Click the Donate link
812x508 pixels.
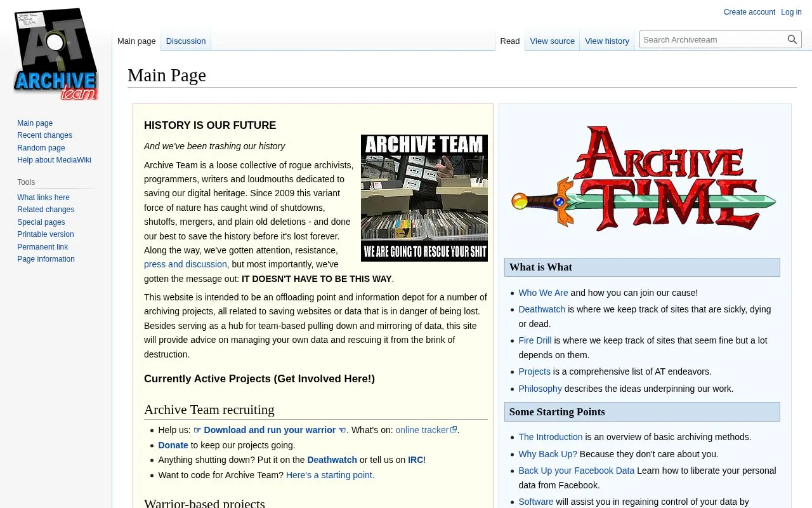173,445
